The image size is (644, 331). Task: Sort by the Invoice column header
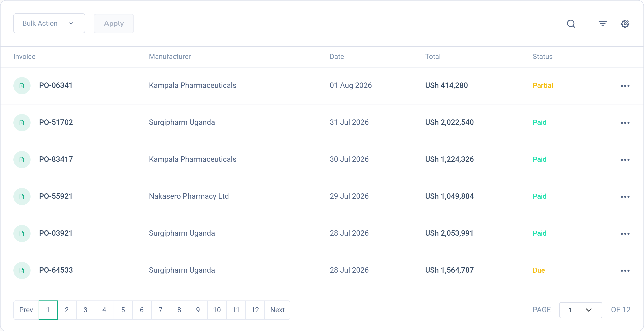(x=24, y=56)
